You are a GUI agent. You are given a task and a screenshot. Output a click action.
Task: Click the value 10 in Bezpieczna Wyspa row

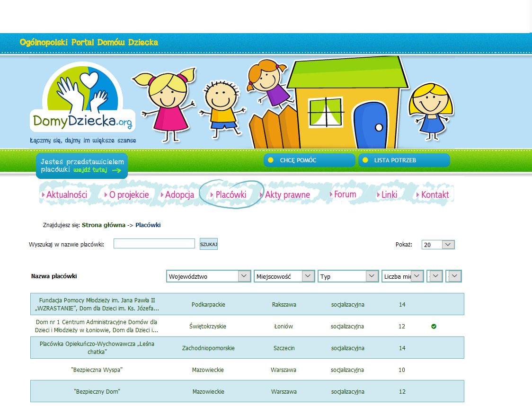[x=402, y=370]
